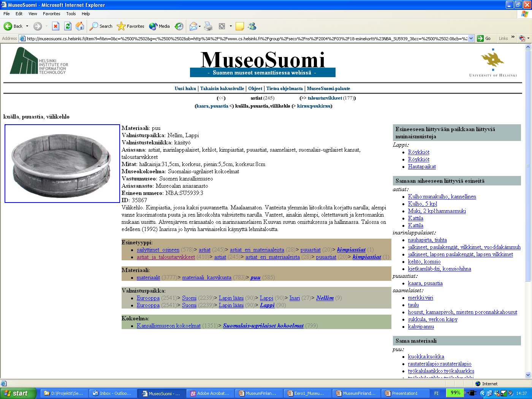Go to Home page icon

coord(80,26)
